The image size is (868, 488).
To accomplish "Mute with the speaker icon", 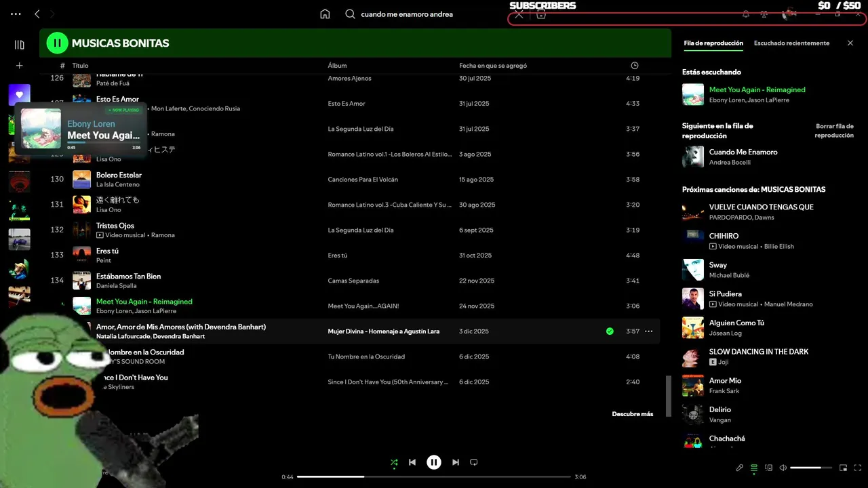I will coord(783,468).
